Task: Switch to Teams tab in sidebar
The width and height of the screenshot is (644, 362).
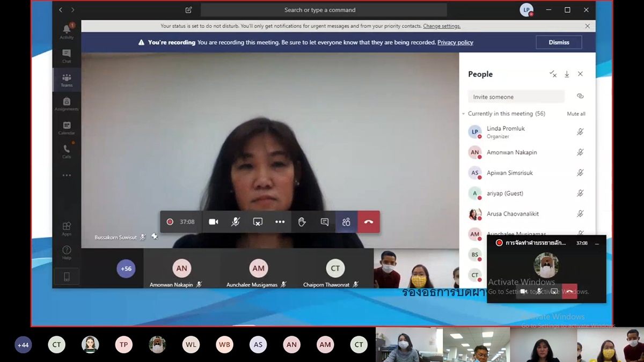Action: (67, 80)
